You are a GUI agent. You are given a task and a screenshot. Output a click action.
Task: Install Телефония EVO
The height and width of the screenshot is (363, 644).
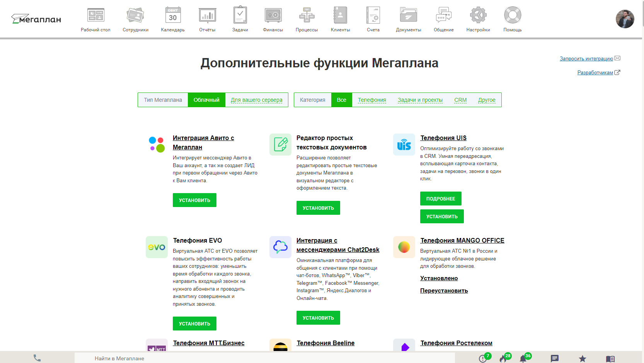pyautogui.click(x=194, y=324)
